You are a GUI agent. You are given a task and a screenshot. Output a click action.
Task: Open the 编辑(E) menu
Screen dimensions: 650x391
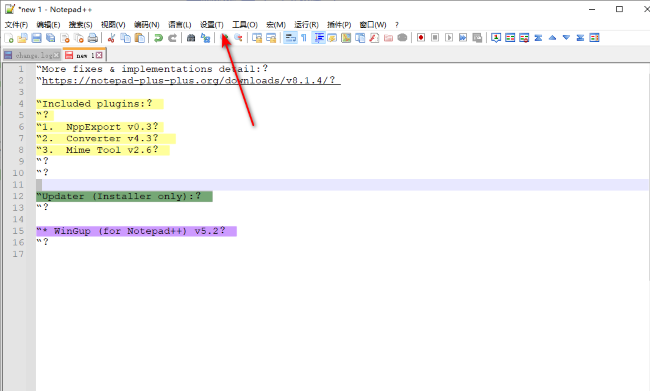(x=48, y=25)
